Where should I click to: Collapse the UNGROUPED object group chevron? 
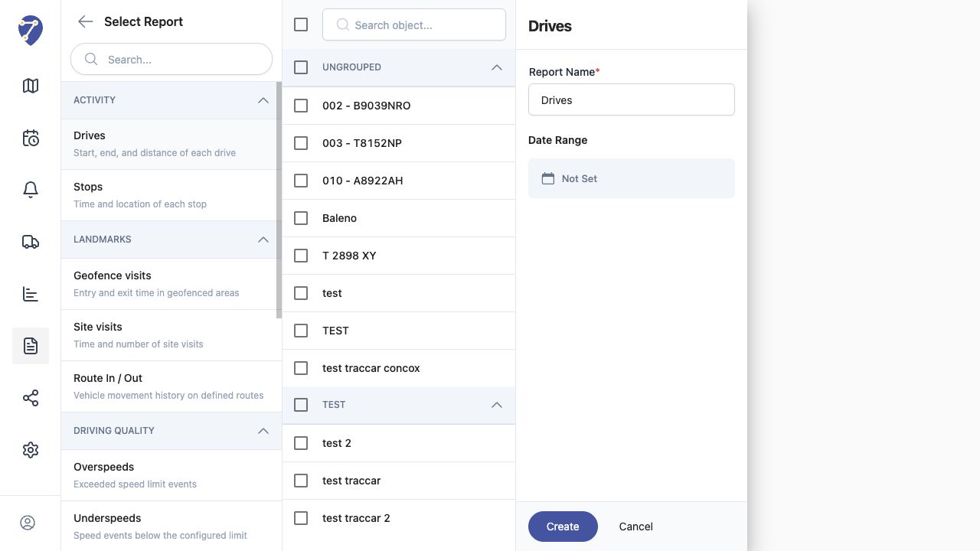497,67
